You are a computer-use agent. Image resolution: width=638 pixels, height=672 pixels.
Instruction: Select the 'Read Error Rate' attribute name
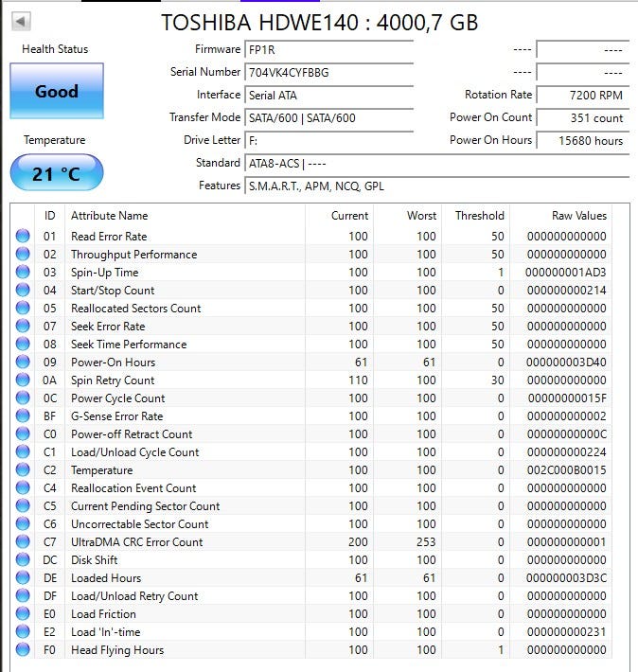pyautogui.click(x=109, y=236)
